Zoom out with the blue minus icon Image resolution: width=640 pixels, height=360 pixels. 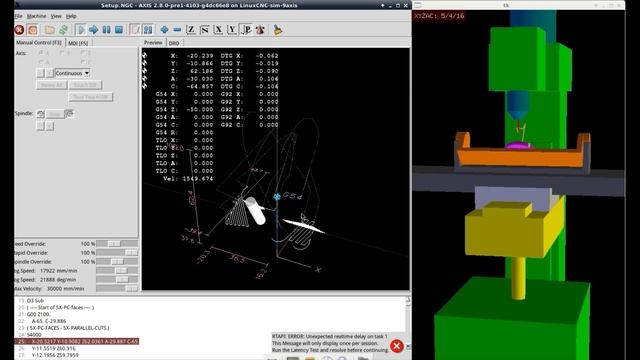pos(177,30)
